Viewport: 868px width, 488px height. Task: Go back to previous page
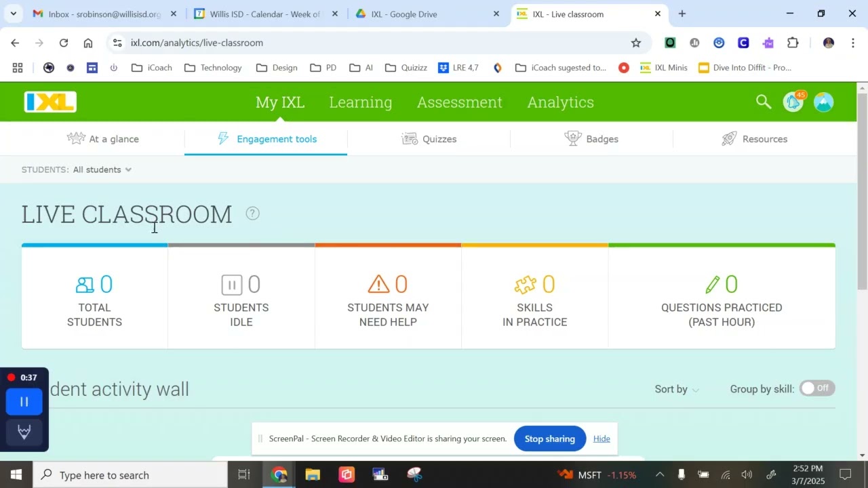point(15,43)
